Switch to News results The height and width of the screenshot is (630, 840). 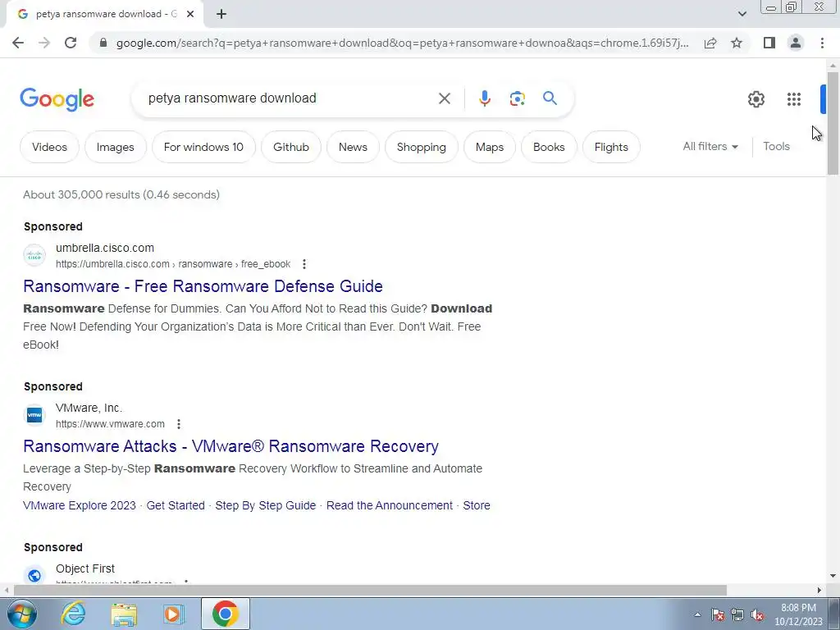pos(353,148)
